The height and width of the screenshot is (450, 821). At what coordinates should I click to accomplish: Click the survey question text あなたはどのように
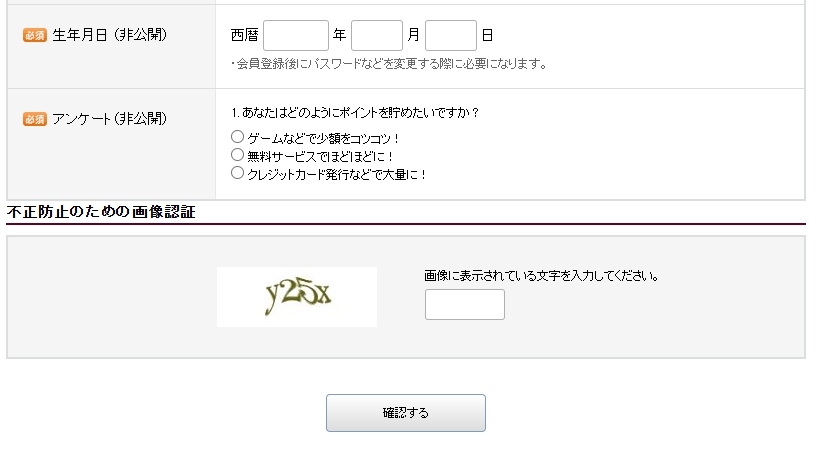pyautogui.click(x=356, y=113)
